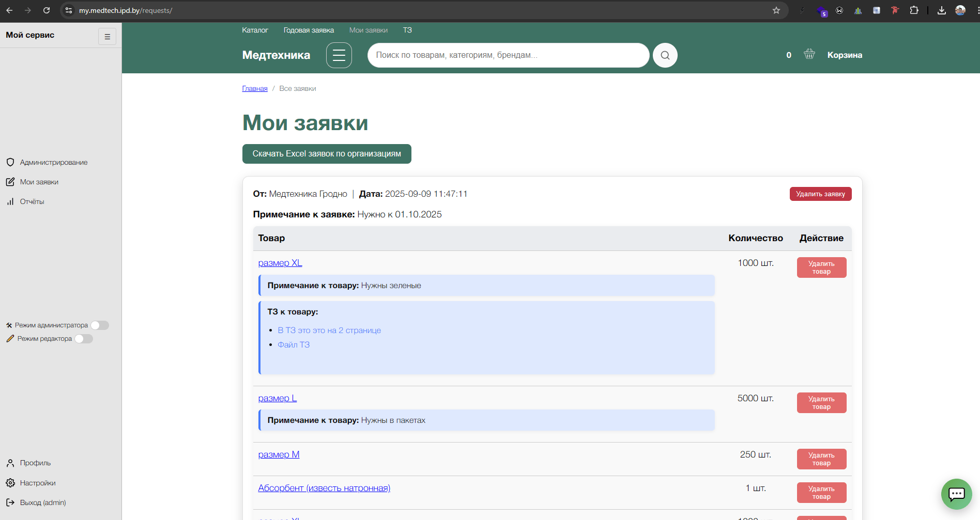Toggle the Режим редактора switch
Viewport: 980px width, 520px height.
point(84,339)
